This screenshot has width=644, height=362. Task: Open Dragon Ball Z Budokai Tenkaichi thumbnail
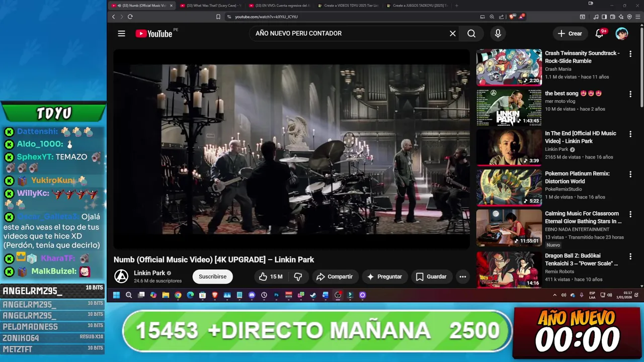[x=509, y=269]
